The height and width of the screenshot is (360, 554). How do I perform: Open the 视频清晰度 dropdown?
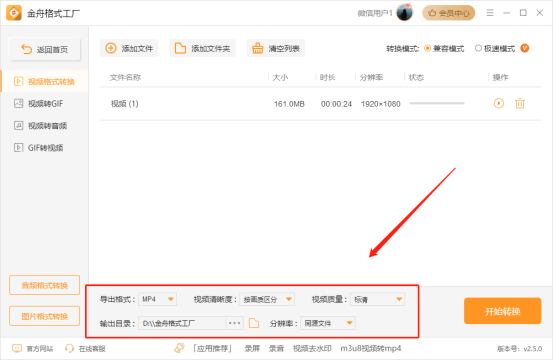[267, 299]
